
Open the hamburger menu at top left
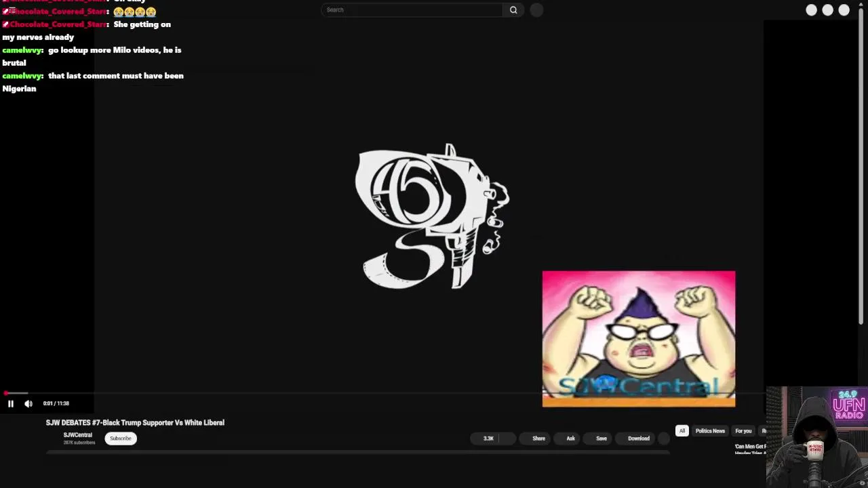coord(12,11)
